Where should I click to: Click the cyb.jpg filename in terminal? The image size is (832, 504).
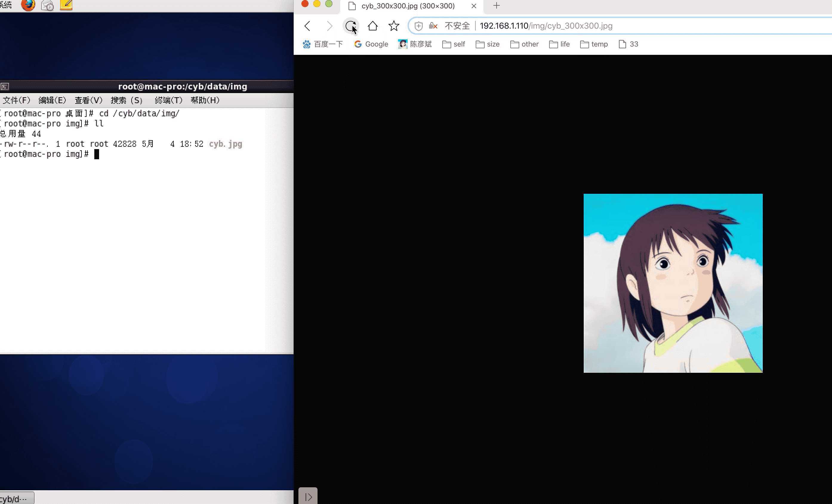click(x=226, y=144)
